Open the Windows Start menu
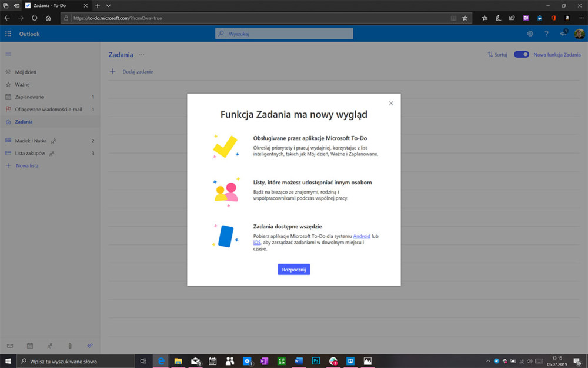Screen dimensions: 588x368 [x=8, y=361]
